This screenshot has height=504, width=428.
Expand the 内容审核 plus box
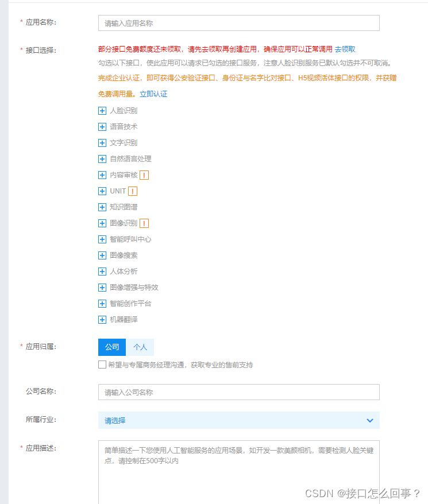coord(102,175)
